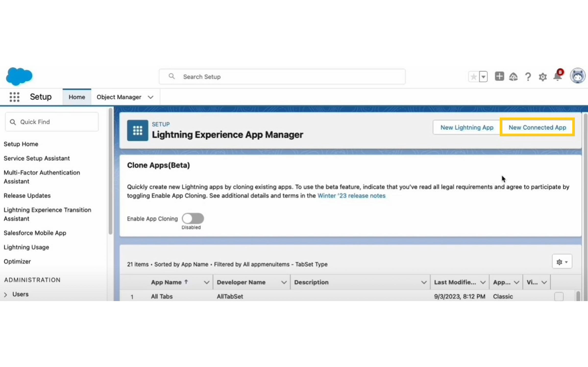Click the main page vertical scrollbar
Image resolution: width=588 pixels, height=367 pixels.
pyautogui.click(x=586, y=207)
